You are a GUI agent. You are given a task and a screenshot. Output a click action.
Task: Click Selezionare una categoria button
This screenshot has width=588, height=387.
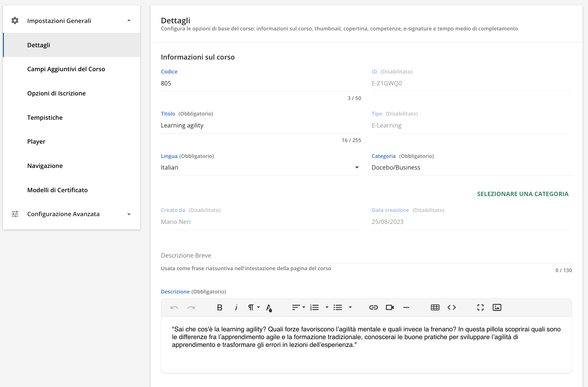point(523,194)
